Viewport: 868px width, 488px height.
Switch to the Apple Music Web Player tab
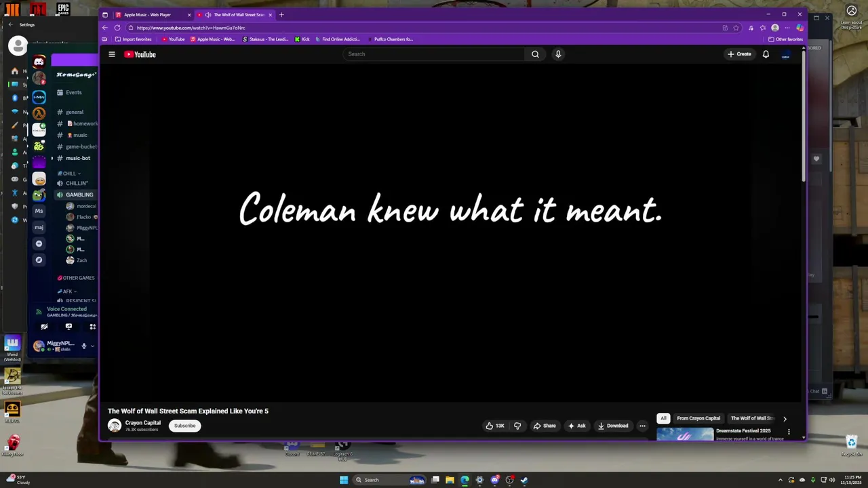point(152,14)
